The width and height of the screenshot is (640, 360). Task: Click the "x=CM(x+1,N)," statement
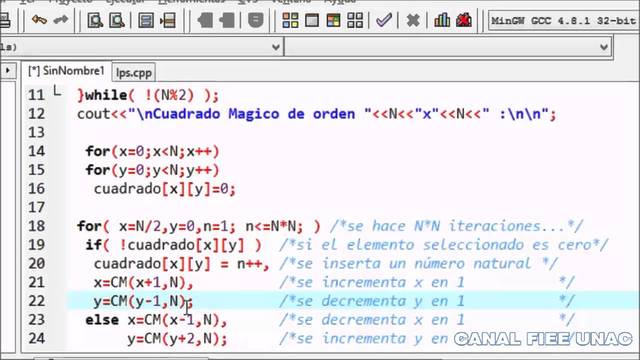143,282
